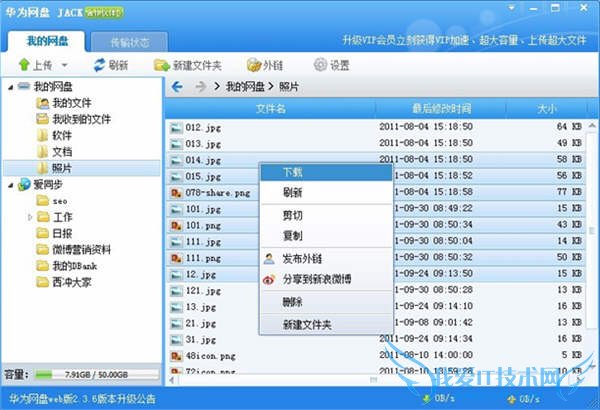
Task: Collapse the 爱同步 tree node
Action: pos(11,186)
